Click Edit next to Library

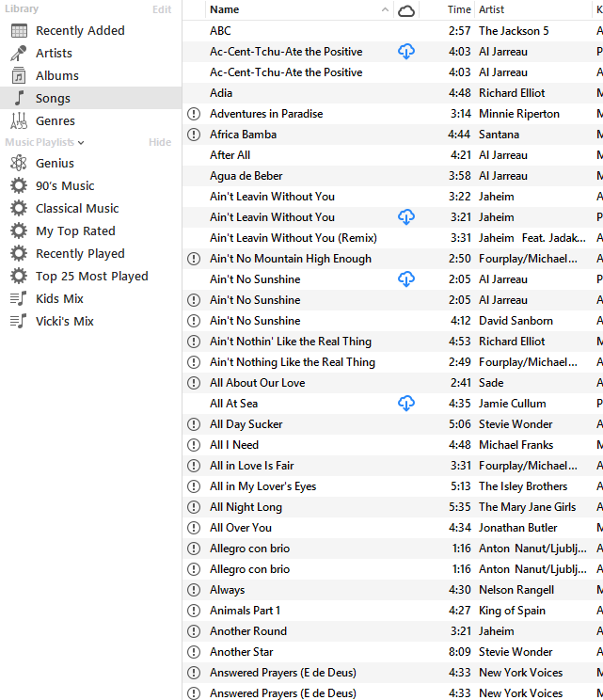[x=162, y=9]
